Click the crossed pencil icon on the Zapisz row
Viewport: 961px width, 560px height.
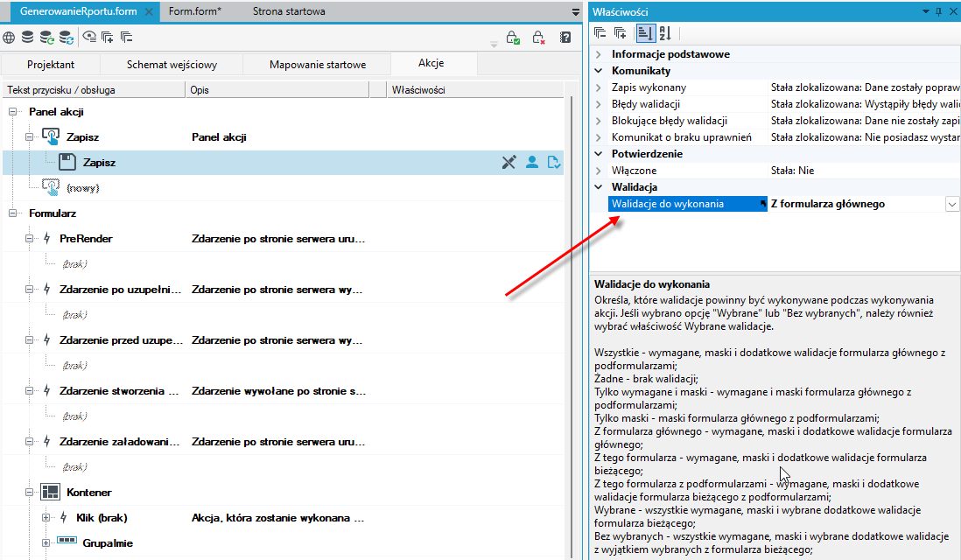pos(509,163)
